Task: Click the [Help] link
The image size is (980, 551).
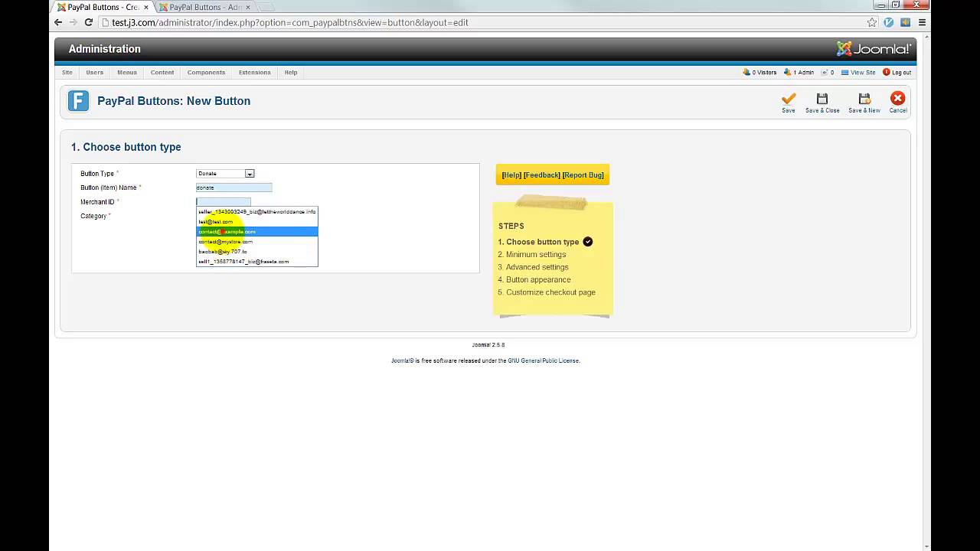Action: click(x=511, y=175)
